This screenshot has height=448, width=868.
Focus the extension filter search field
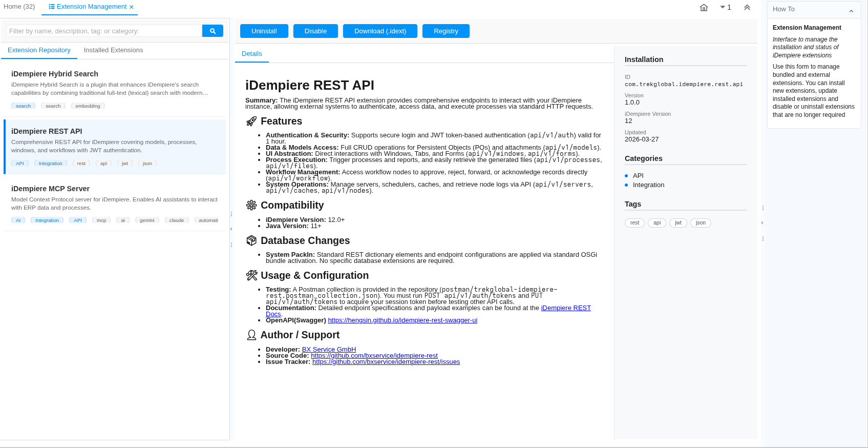click(x=104, y=31)
